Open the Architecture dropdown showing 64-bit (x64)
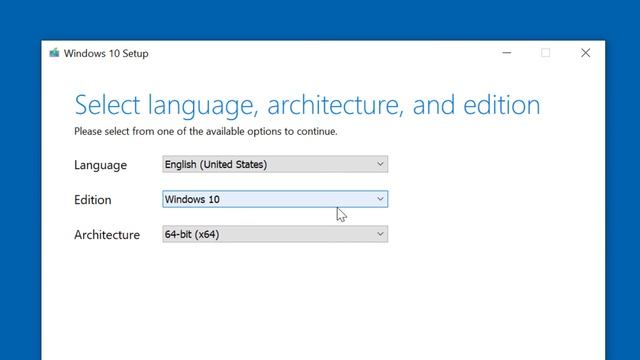The image size is (640, 360). point(275,234)
